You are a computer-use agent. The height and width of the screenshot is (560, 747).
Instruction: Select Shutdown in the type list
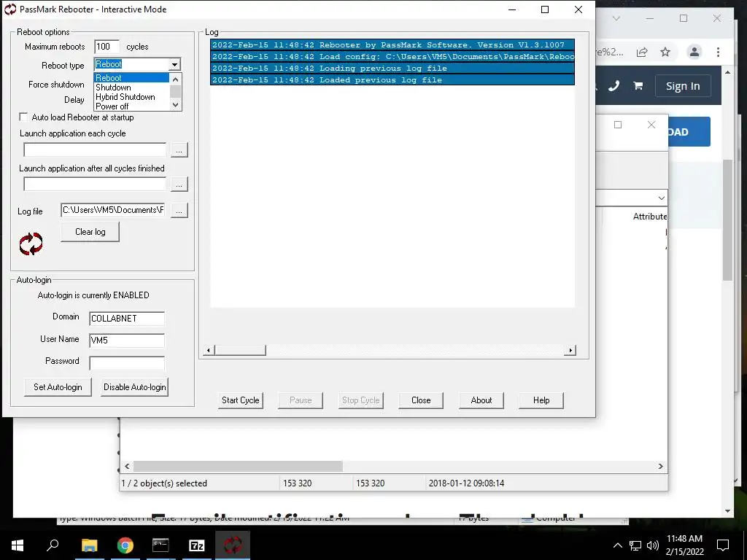[131, 87]
